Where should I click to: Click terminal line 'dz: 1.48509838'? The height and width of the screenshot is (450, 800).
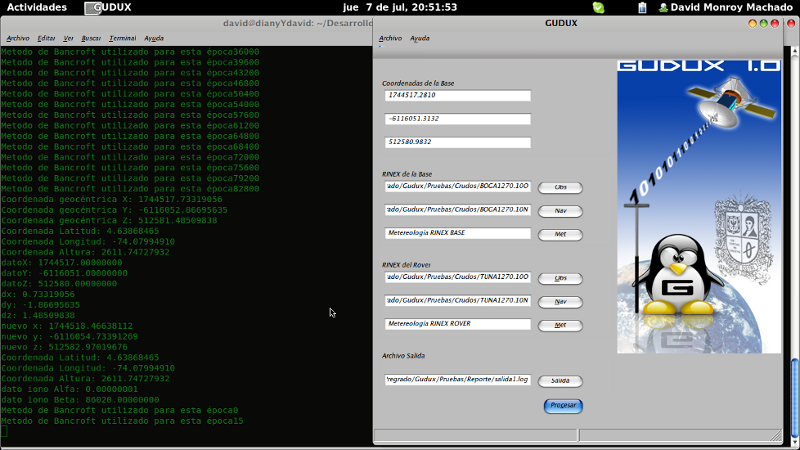(38, 315)
